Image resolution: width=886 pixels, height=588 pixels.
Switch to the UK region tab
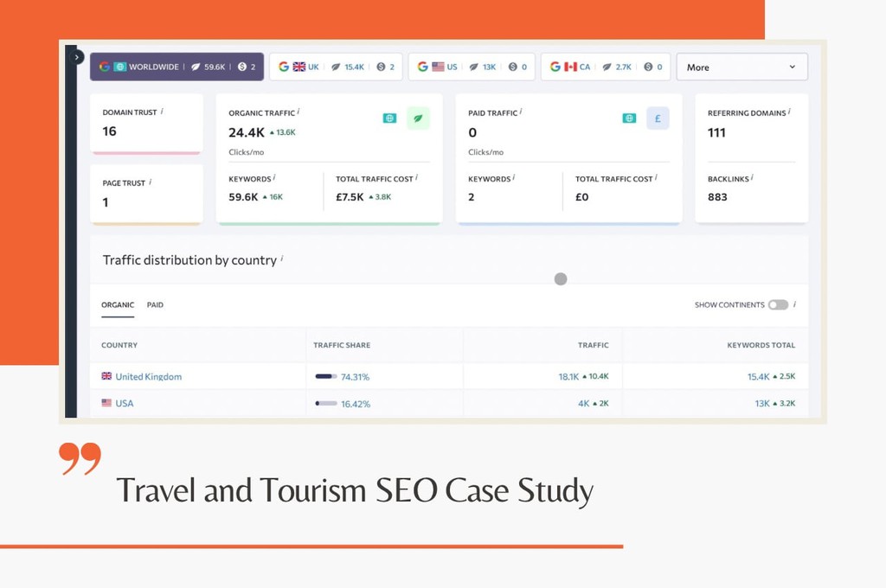pos(336,67)
